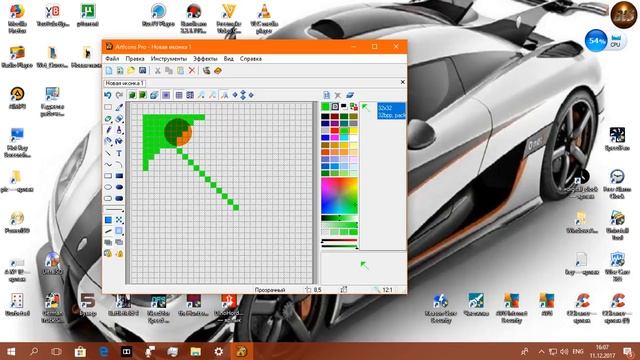Viewport: 640px width, 360px height.
Task: Select the Новая иконка 1 document tab
Action: pos(124,83)
